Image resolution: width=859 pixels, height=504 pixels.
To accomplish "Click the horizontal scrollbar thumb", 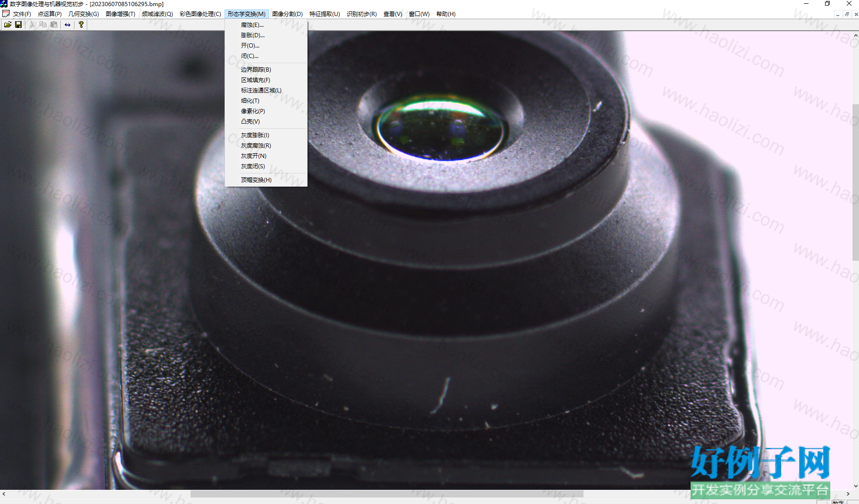I will (x=387, y=494).
